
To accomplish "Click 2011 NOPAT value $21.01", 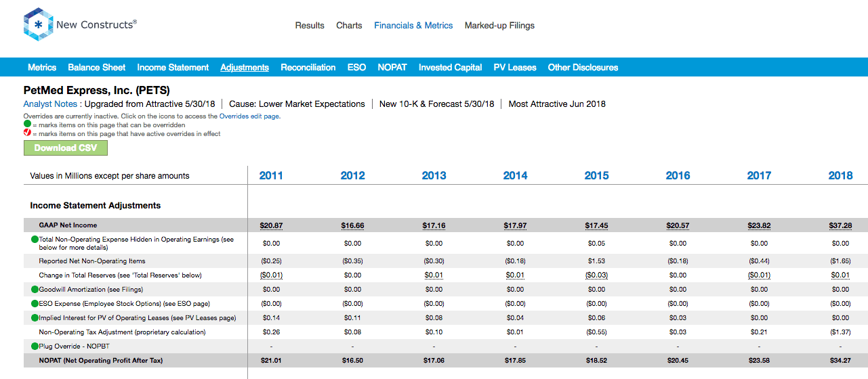I will 271,361.
